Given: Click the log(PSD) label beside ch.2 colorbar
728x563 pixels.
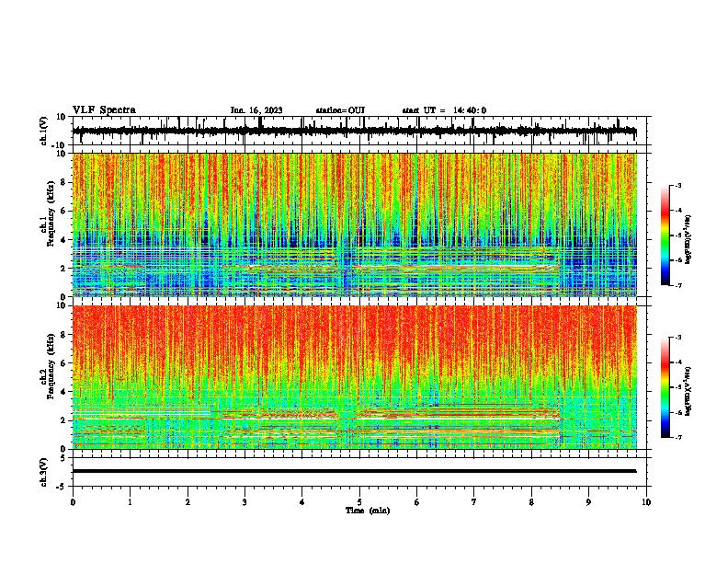Looking at the screenshot, I should point(688,391).
